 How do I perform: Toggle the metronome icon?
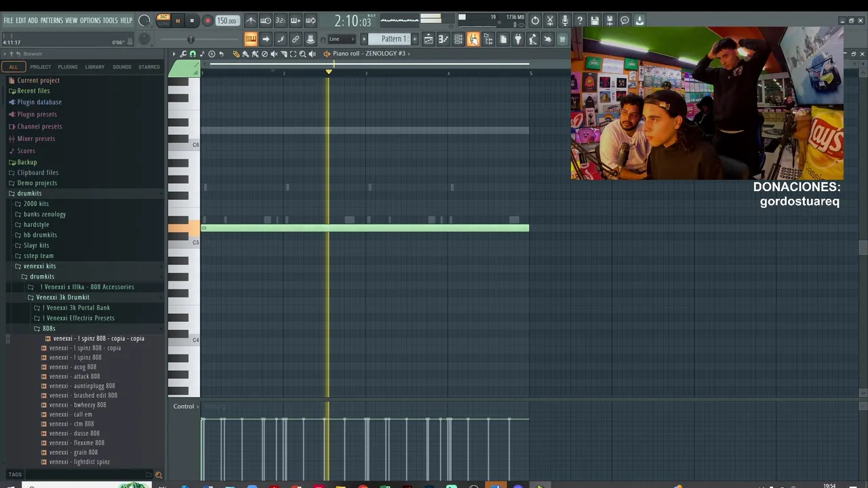click(251, 21)
